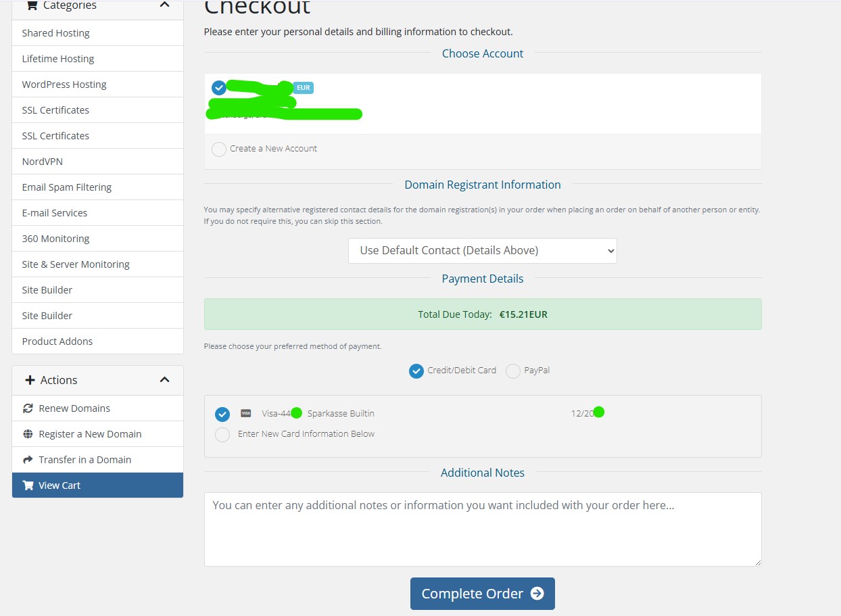
Task: Click the View Cart shopping cart icon
Action: 28,485
